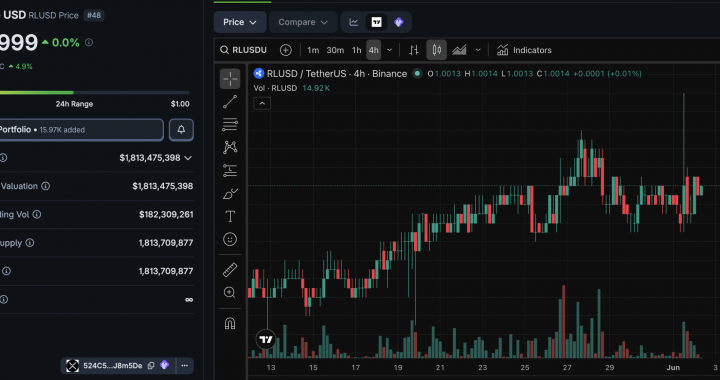720x380 pixels.
Task: Select the Text annotation tool
Action: click(230, 216)
